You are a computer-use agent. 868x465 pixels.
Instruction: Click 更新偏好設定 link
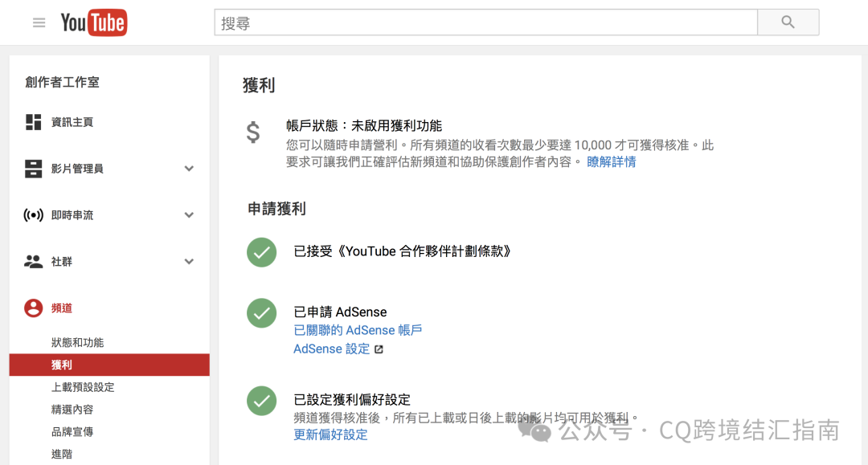[330, 434]
